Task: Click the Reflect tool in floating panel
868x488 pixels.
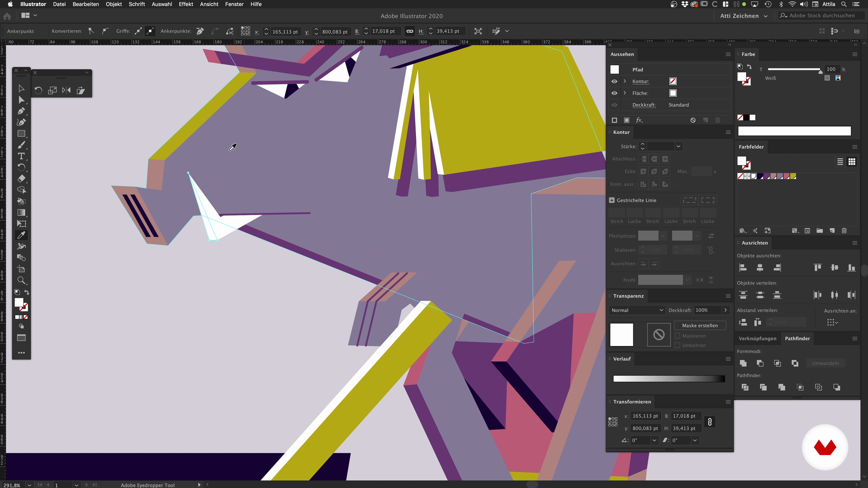Action: (66, 90)
